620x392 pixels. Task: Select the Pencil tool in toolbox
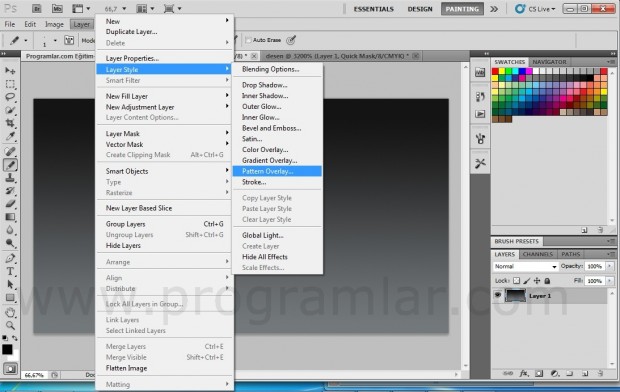10,165
